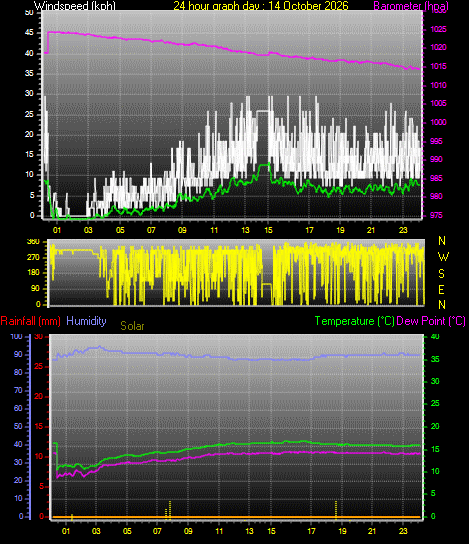This screenshot has height=544, width=469.
Task: Click the E compass label beside direction graph
Action: pyautogui.click(x=441, y=289)
